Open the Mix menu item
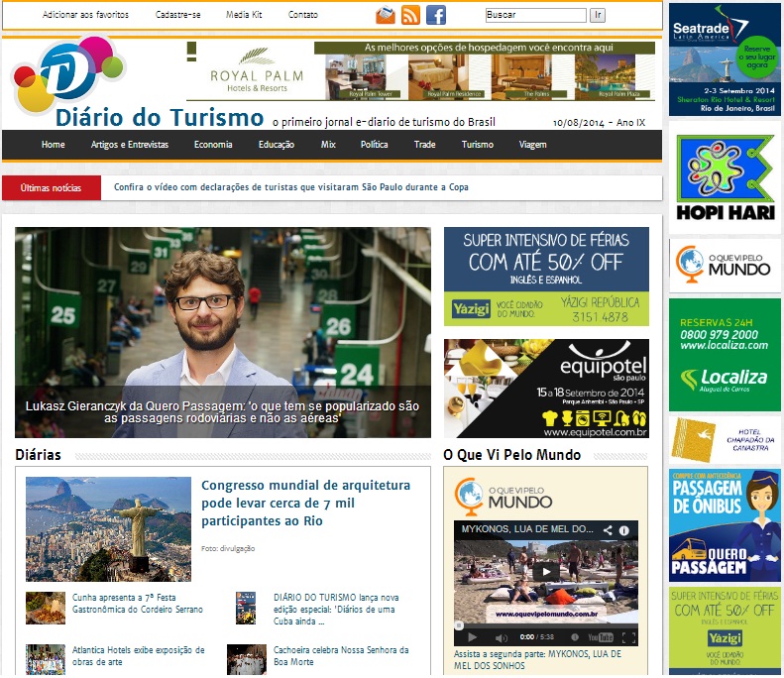Screen dimensions: 784x678 [x=328, y=145]
